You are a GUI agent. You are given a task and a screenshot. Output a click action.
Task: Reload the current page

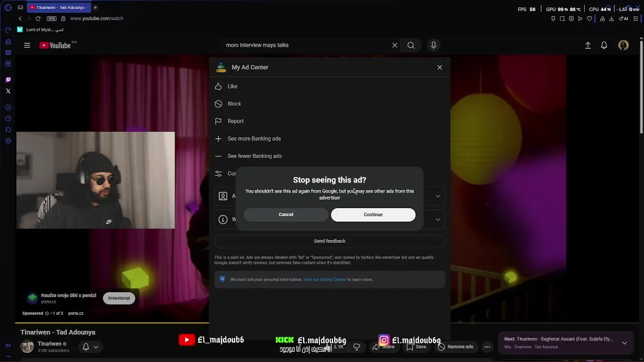[x=38, y=19]
